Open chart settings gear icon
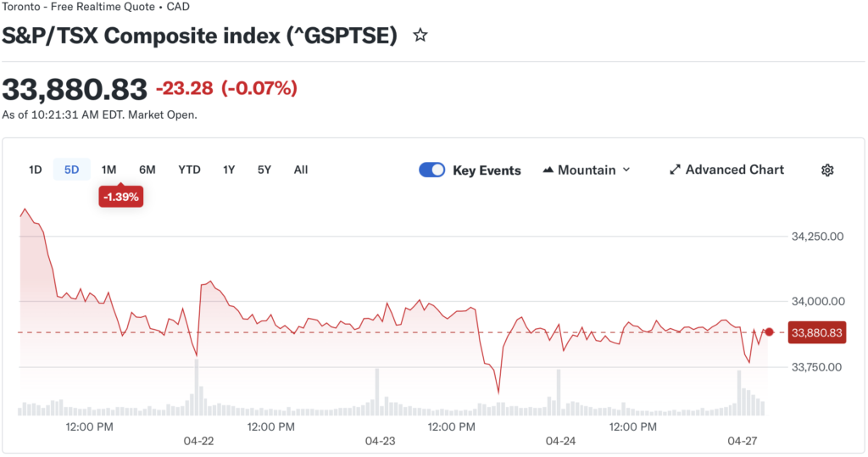Screen dimensions: 868x457 pyautogui.click(x=827, y=170)
